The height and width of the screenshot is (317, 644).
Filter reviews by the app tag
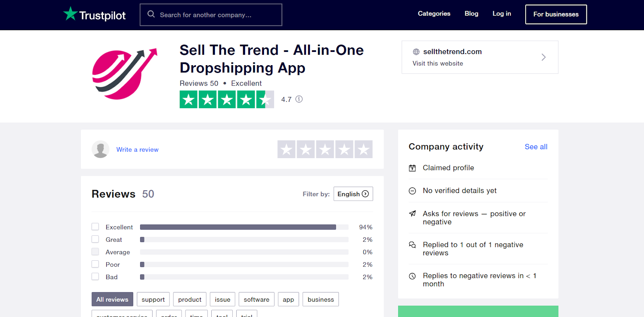pos(289,299)
